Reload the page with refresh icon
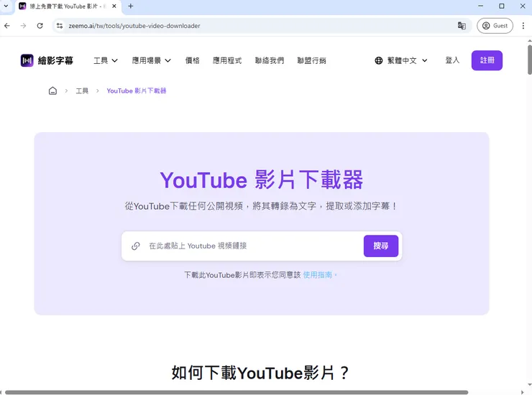 [x=40, y=26]
